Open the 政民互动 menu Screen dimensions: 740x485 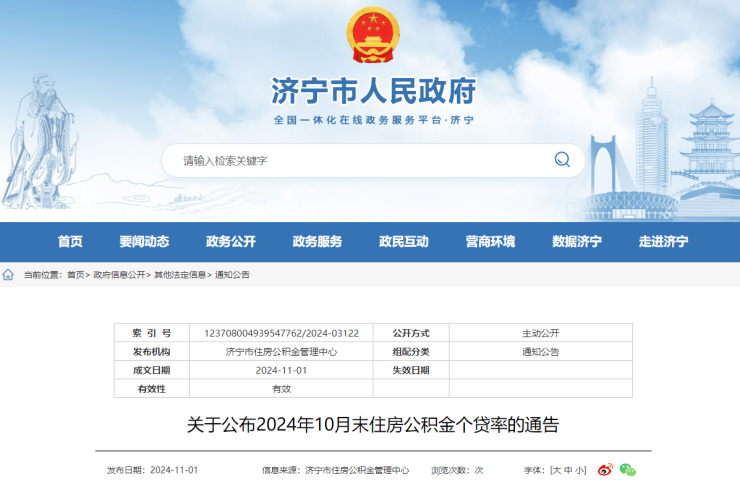pos(404,241)
